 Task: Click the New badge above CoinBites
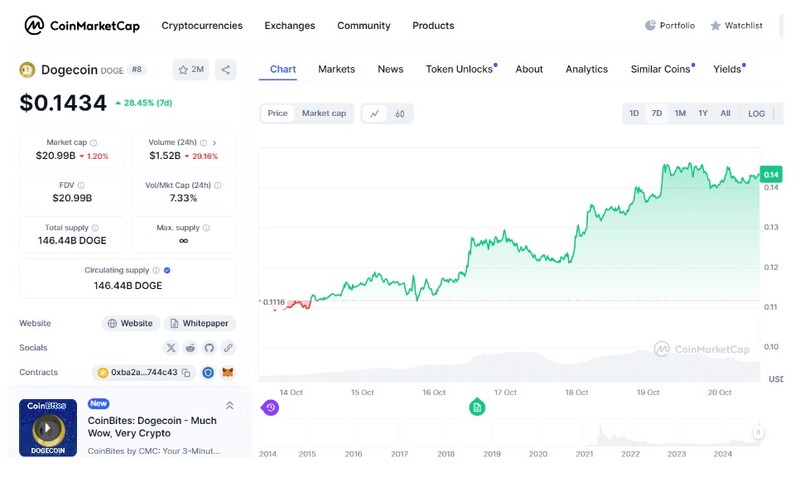click(x=98, y=404)
